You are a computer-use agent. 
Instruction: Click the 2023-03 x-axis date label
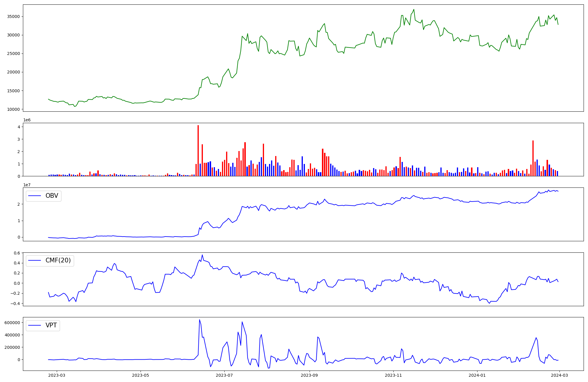(57, 375)
